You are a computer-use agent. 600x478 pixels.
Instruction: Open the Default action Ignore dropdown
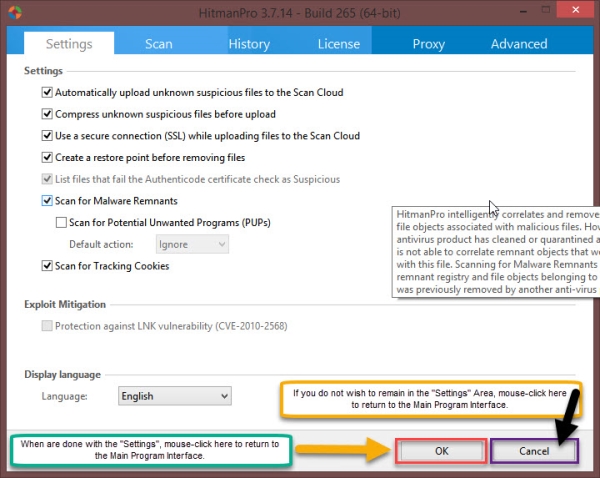click(x=192, y=244)
